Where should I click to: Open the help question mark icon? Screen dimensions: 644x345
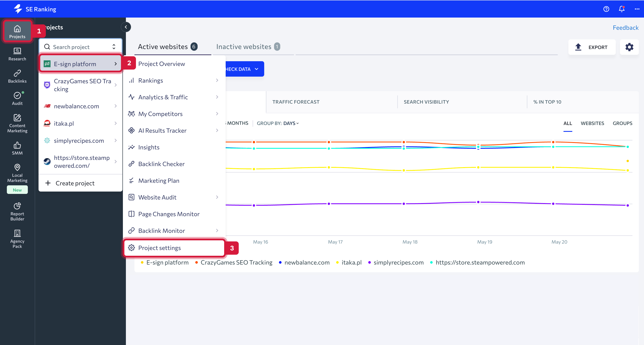tap(606, 9)
